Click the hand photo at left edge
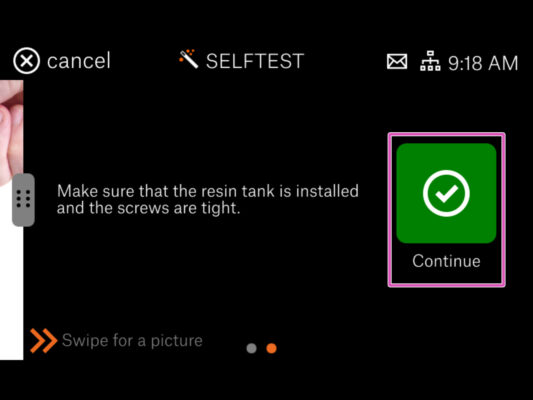This screenshot has height=400, width=533. 11,133
